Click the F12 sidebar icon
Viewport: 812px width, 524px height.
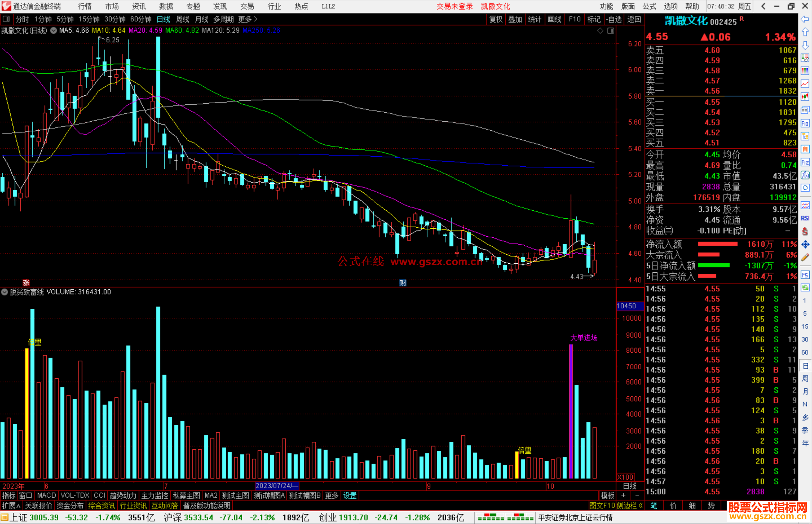pos(805,162)
